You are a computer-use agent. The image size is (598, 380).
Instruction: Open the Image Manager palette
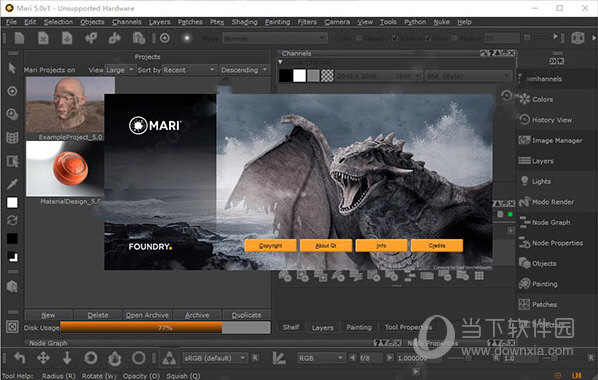550,140
